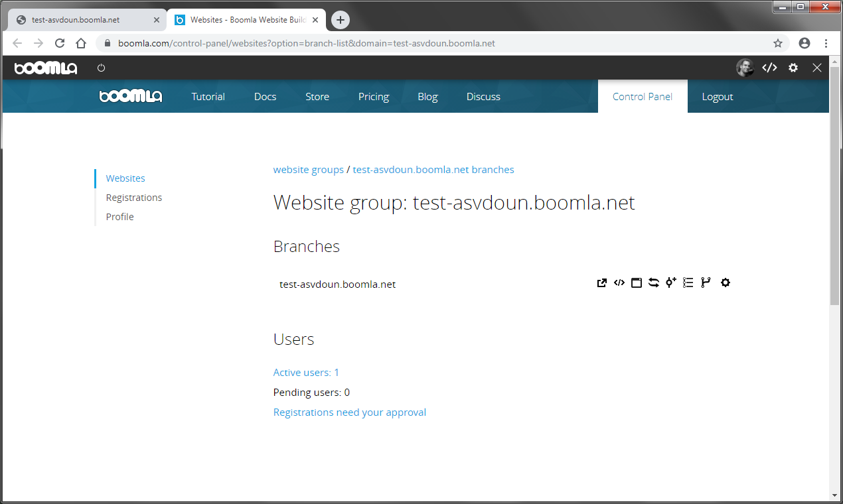
Task: Open the Docs page
Action: 265,97
